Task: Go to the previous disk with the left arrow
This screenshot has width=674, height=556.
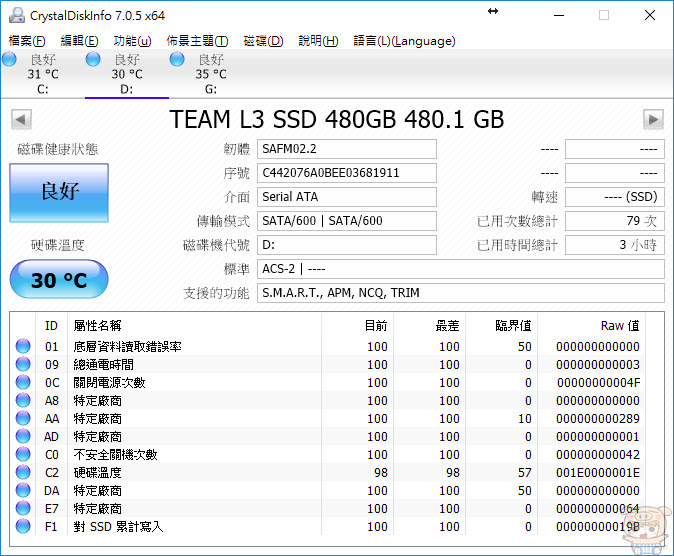Action: point(21,120)
